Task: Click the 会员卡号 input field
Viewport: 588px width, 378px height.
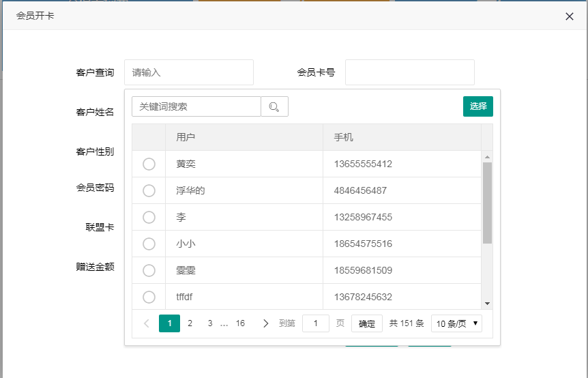Action: 409,72
